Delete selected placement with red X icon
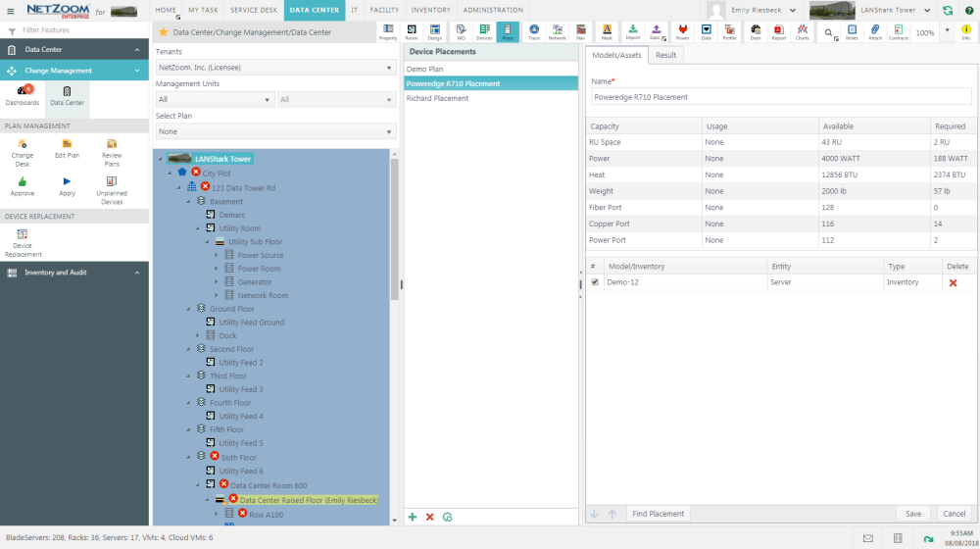The height and width of the screenshot is (549, 980). pos(430,517)
